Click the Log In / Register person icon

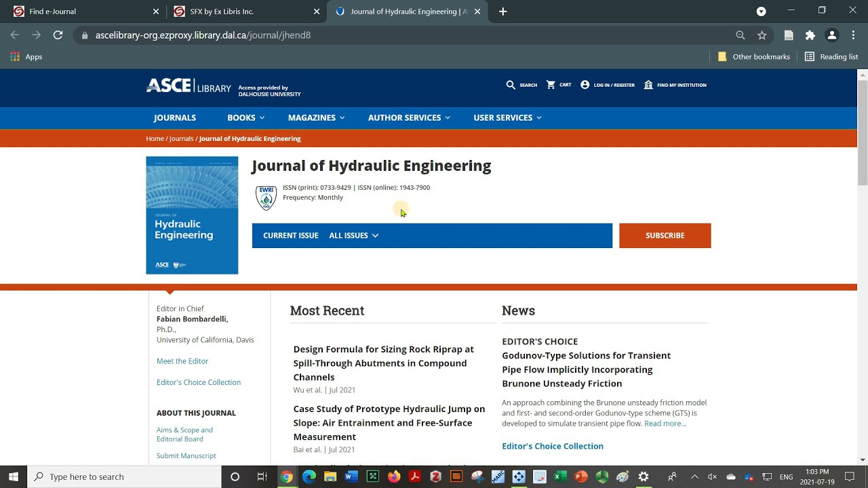coord(585,85)
